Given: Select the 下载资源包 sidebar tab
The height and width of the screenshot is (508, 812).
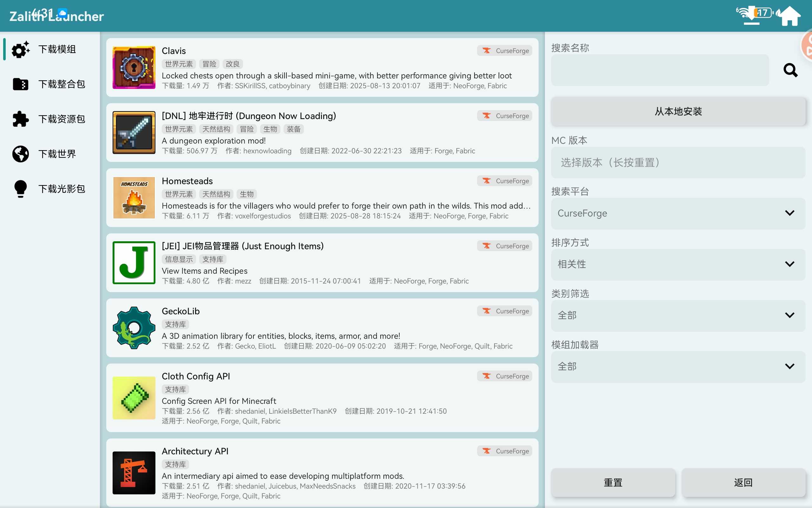Looking at the screenshot, I should pos(50,119).
